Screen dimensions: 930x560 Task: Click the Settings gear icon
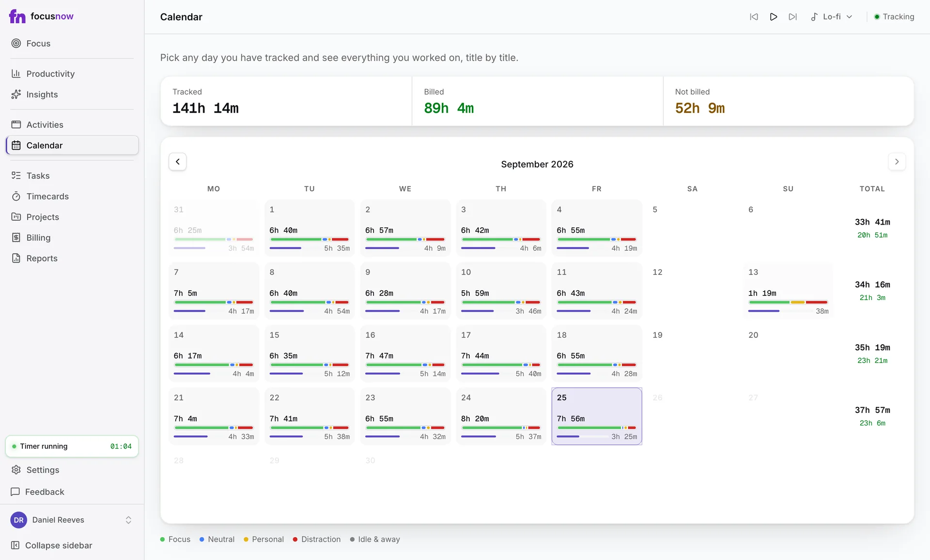point(16,470)
